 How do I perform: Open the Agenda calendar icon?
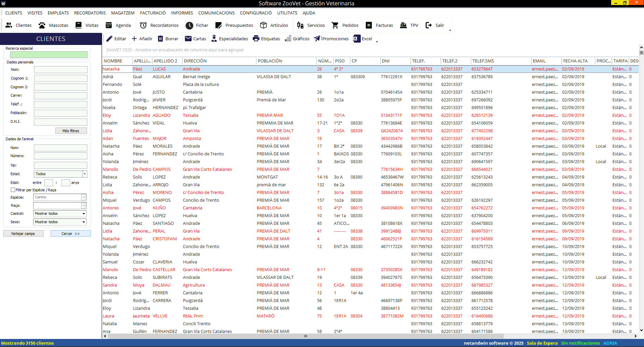(109, 25)
